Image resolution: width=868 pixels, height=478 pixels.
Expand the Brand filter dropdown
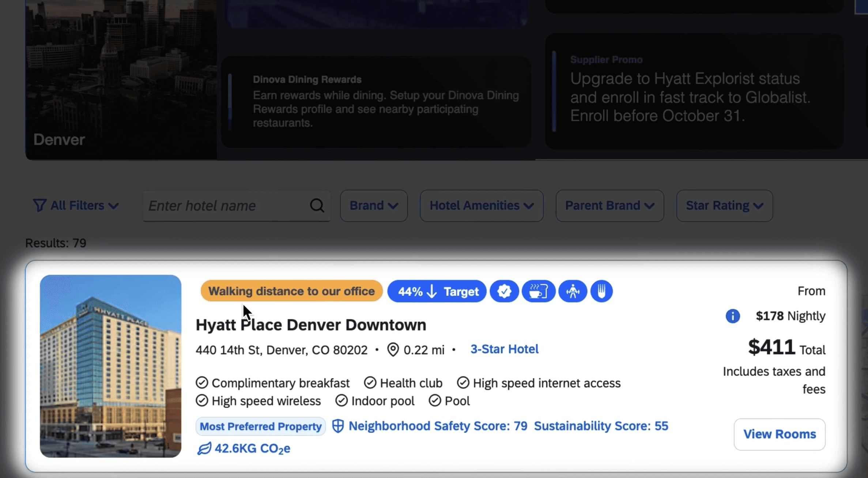pyautogui.click(x=374, y=206)
